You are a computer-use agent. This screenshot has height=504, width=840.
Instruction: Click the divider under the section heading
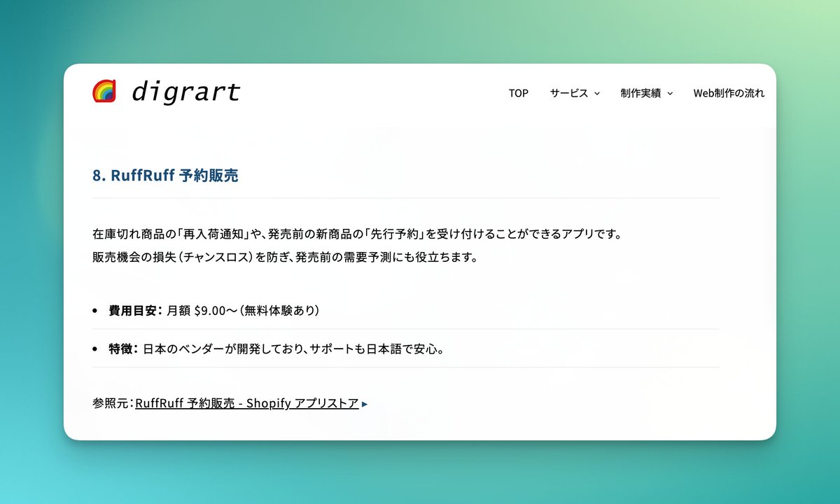pyautogui.click(x=405, y=198)
